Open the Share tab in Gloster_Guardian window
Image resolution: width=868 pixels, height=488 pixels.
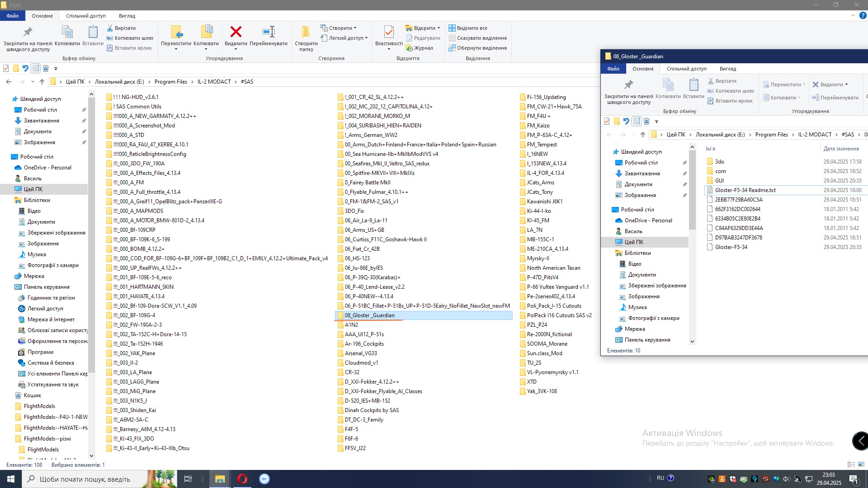pyautogui.click(x=686, y=69)
